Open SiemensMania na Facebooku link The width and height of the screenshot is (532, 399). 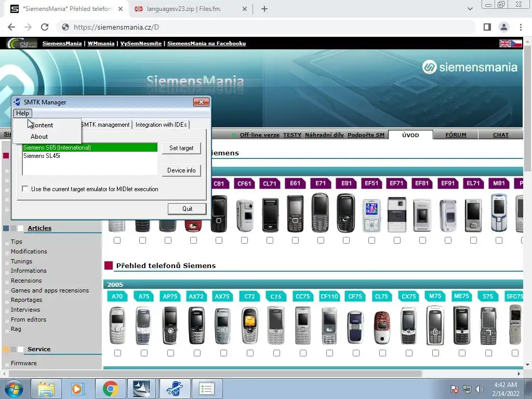206,44
